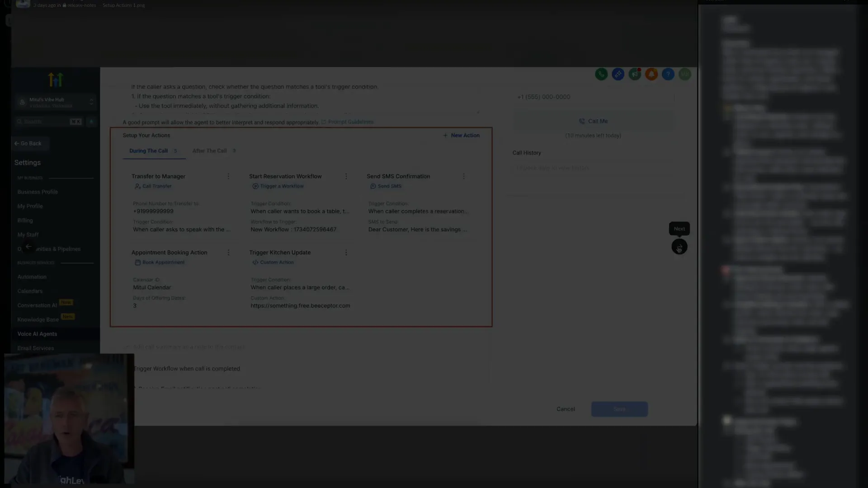Click 'New Workflow : 1734072596467' text
868x488 pixels.
point(293,230)
